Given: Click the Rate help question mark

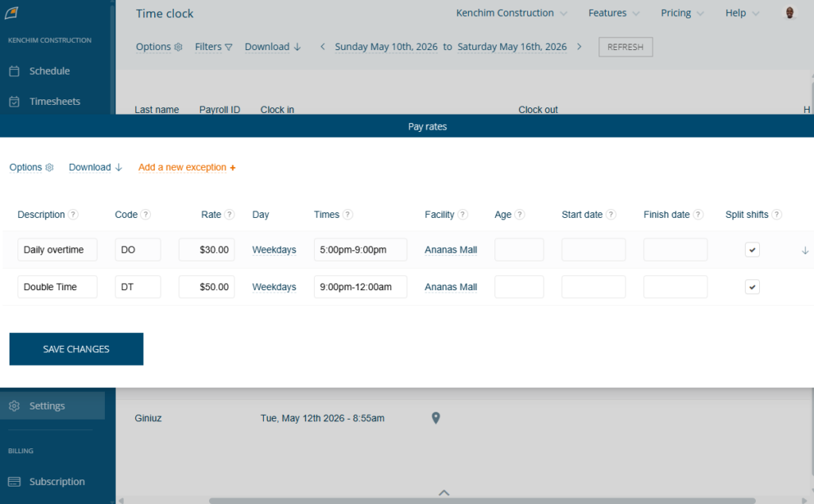Looking at the screenshot, I should [230, 215].
